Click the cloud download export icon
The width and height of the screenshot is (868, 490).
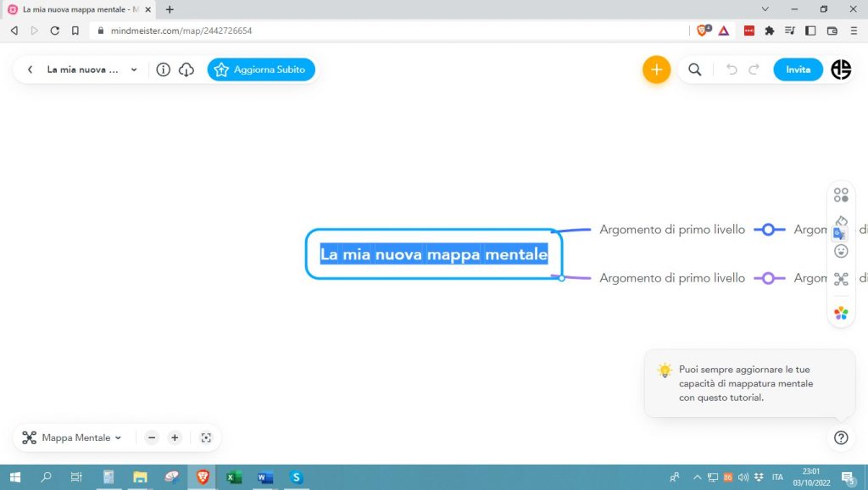pyautogui.click(x=186, y=70)
